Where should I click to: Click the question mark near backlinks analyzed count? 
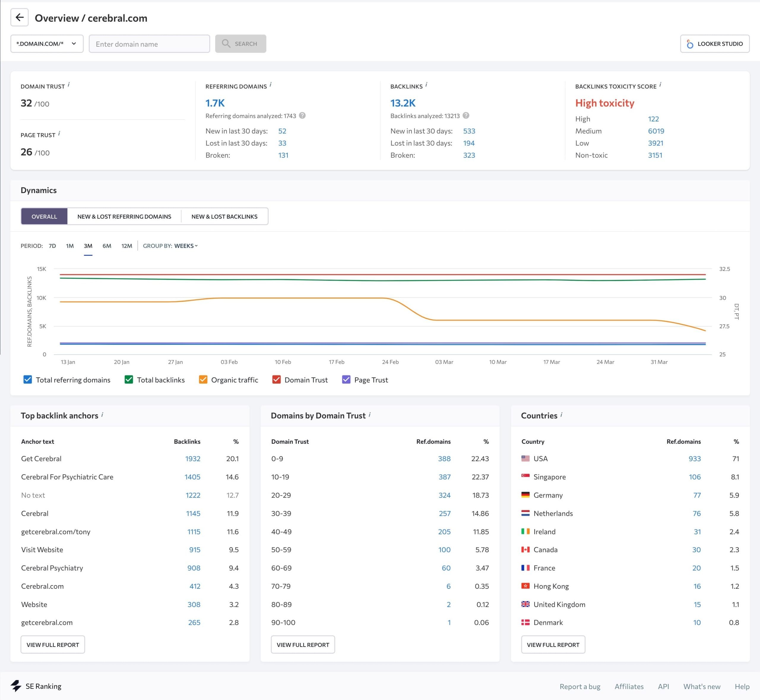(x=465, y=116)
